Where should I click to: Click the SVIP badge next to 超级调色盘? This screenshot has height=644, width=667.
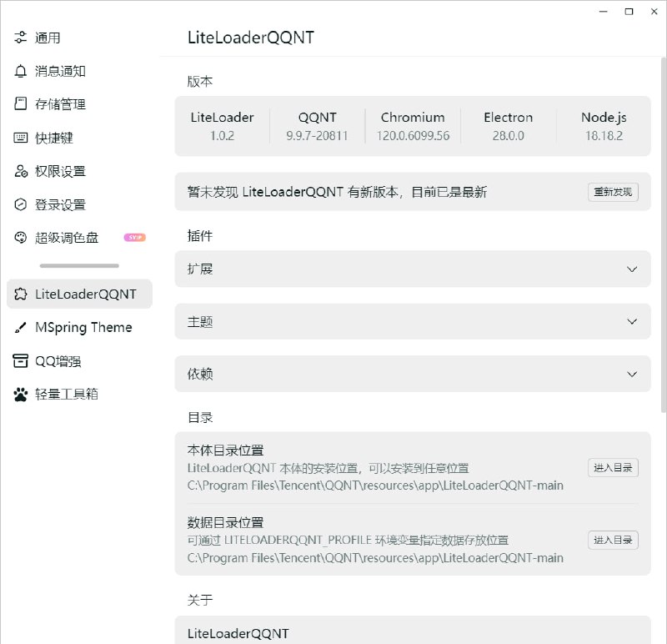pyautogui.click(x=135, y=238)
